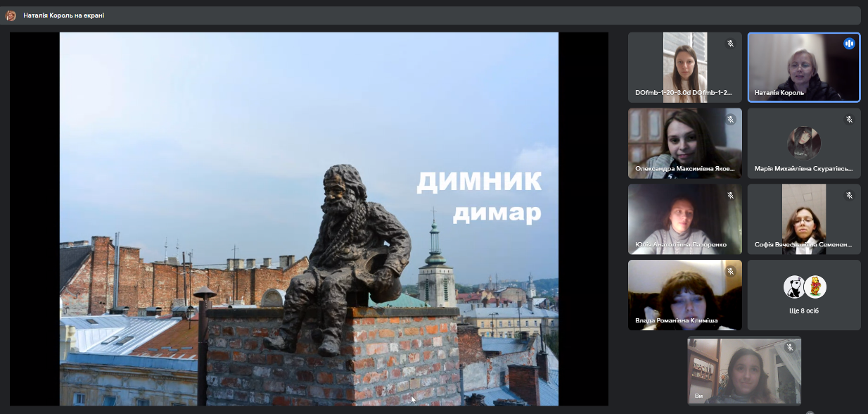Click the panda avatar in Ще 8 осіб tile

click(794, 287)
